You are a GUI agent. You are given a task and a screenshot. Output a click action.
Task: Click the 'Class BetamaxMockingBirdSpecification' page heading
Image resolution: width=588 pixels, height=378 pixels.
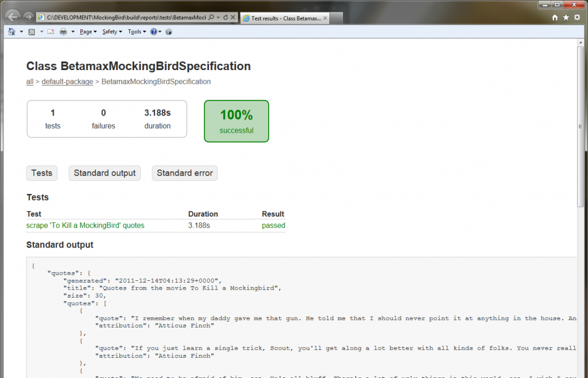pos(138,66)
